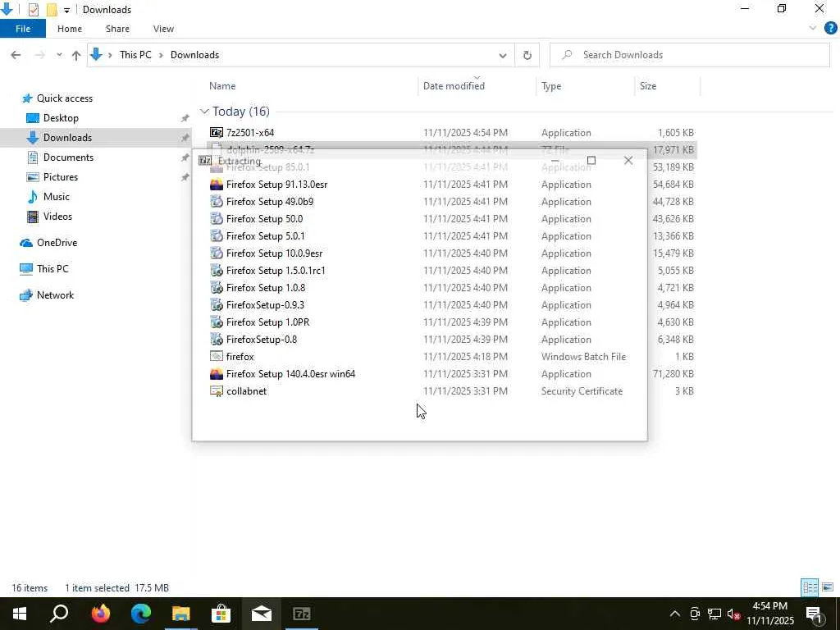Select Firefox Setup 1.5.0.1rc1 file
The width and height of the screenshot is (840, 630).
pyautogui.click(x=276, y=270)
